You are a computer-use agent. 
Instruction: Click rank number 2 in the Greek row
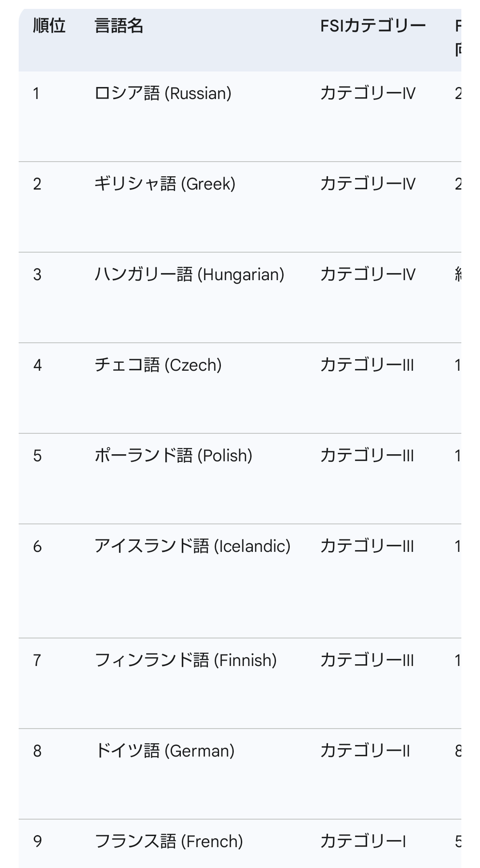(x=37, y=184)
